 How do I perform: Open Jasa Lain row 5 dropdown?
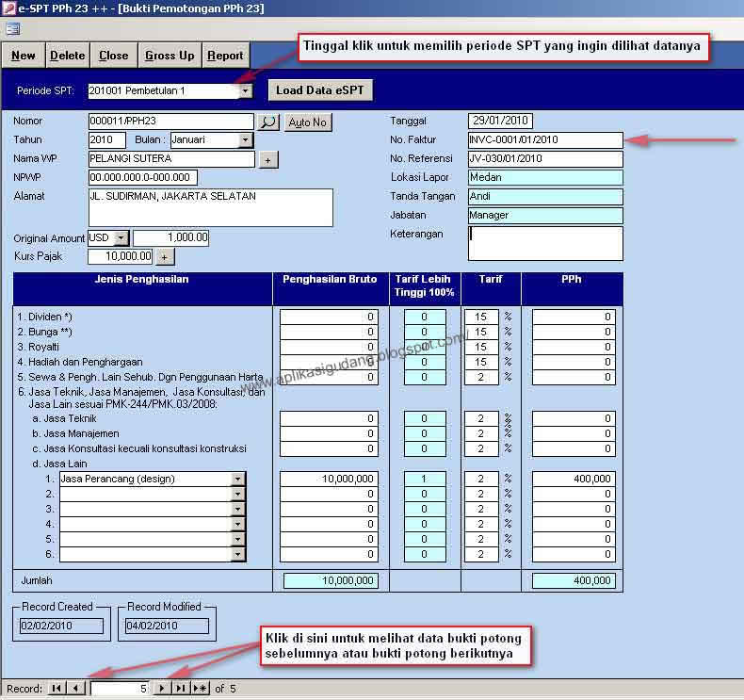click(238, 539)
